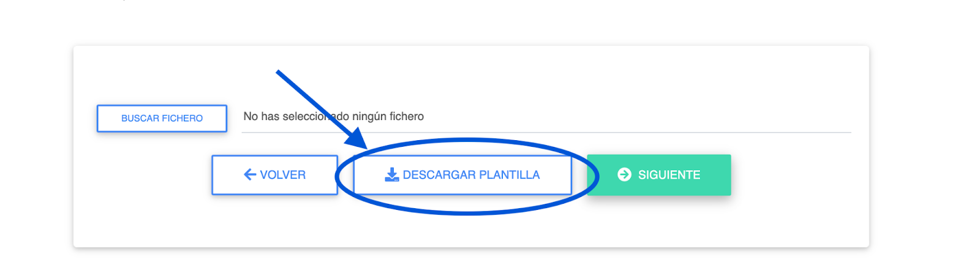Click the VOLVER label text
Screen dimensions: 980x265
tap(282, 175)
